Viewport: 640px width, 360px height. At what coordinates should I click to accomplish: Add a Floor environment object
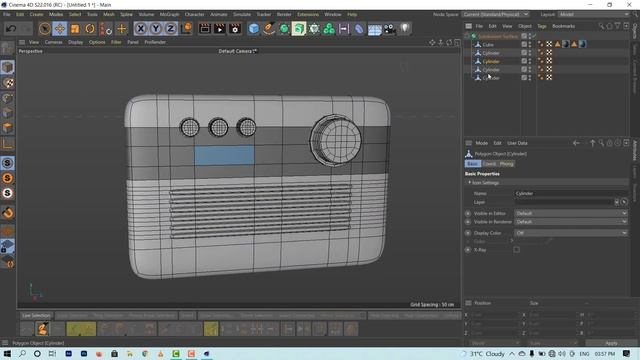pyautogui.click(x=374, y=29)
